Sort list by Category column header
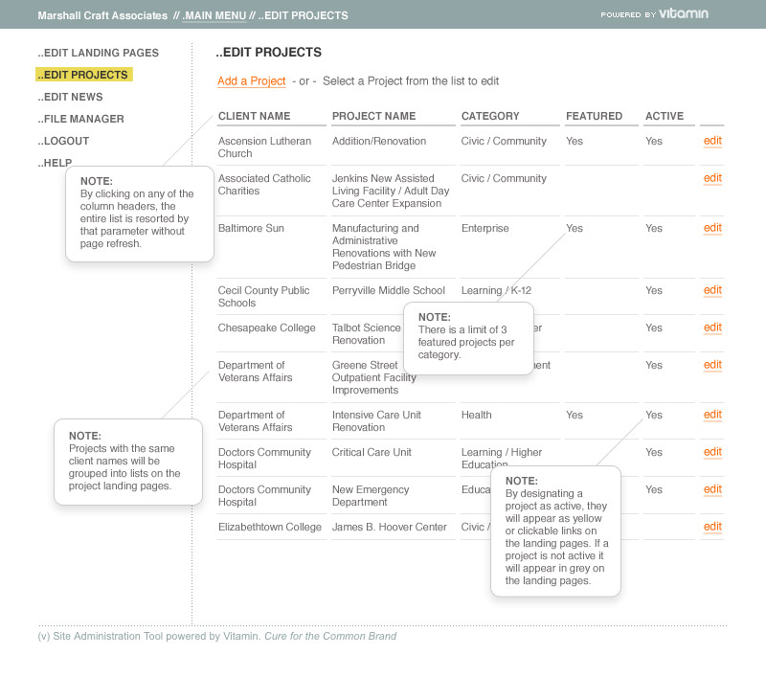 tap(490, 116)
